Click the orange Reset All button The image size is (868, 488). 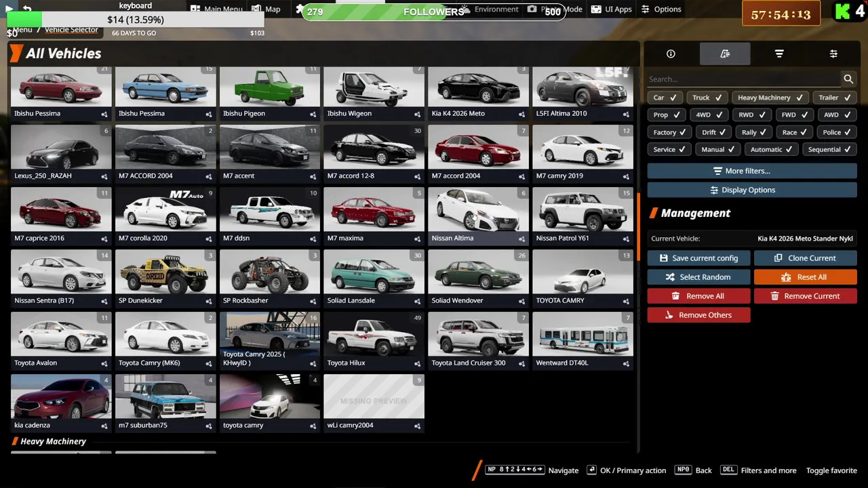806,277
